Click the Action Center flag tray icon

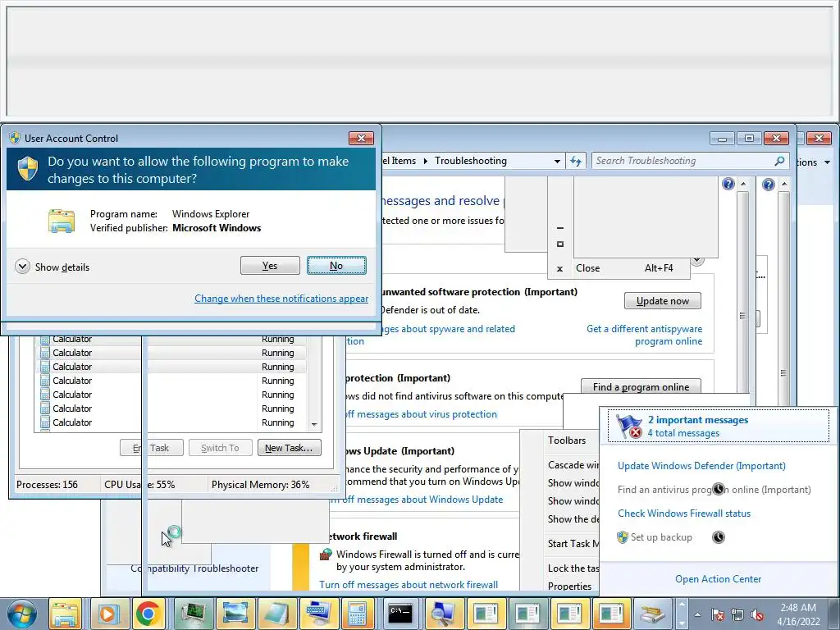pyautogui.click(x=718, y=614)
